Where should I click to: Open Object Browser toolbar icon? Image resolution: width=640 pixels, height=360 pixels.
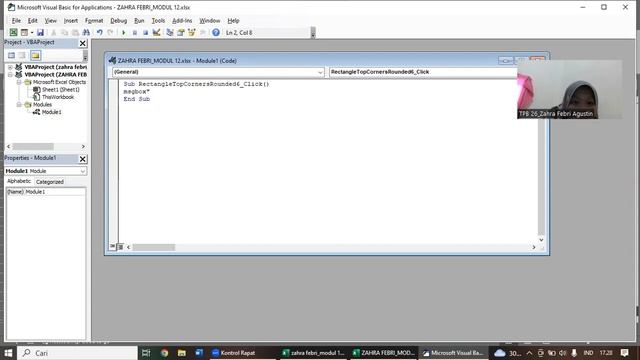point(191,32)
